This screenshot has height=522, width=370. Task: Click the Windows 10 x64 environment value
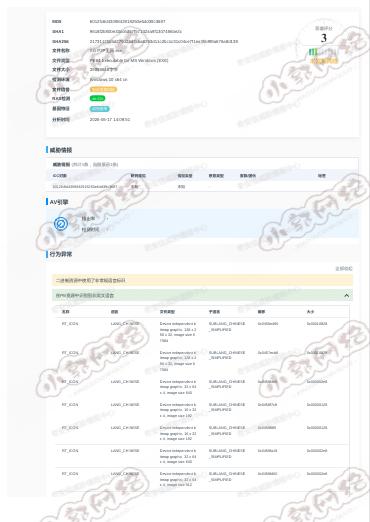tap(108, 79)
